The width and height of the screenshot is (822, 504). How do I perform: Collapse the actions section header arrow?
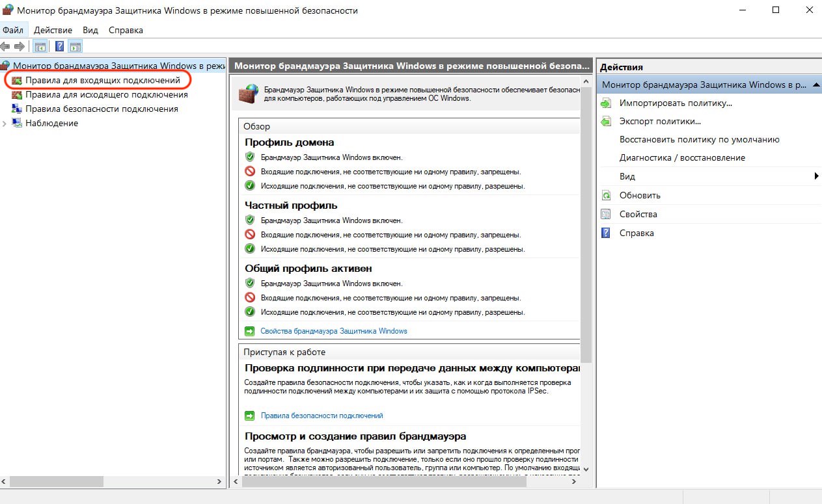(815, 85)
